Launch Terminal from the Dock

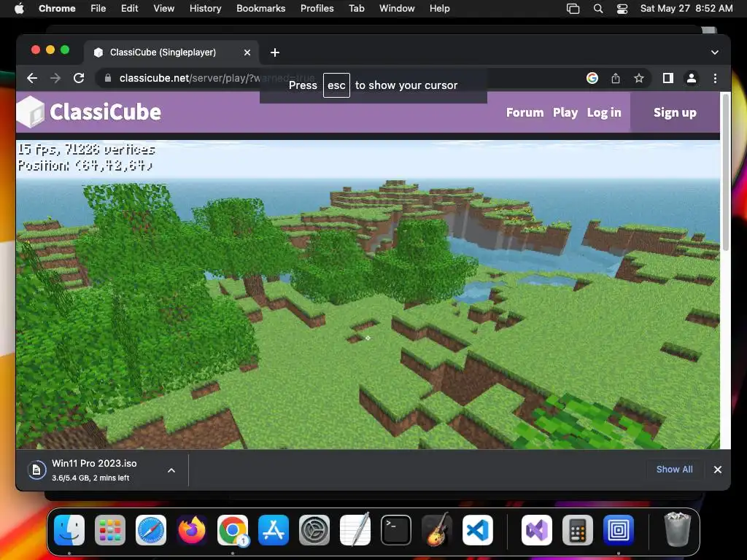coord(396,530)
